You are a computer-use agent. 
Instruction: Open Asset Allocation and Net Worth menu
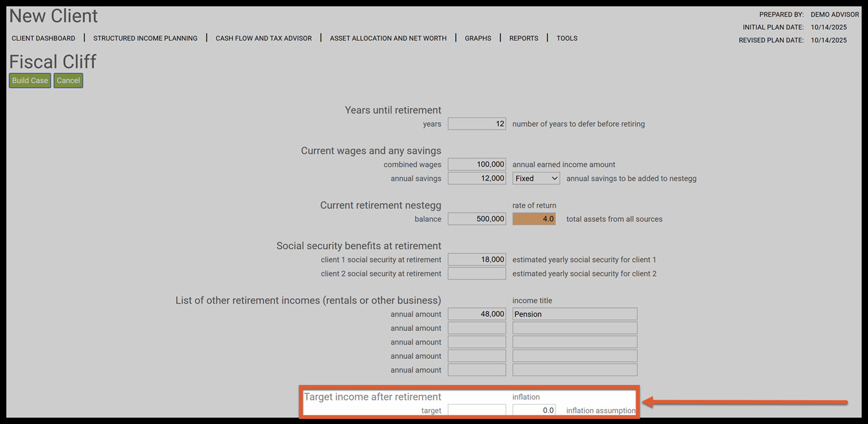coord(388,38)
